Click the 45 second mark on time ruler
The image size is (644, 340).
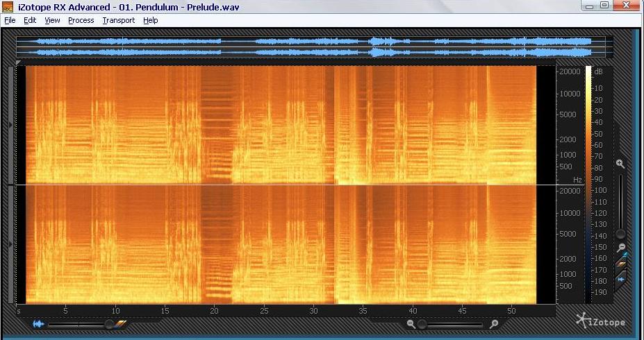coord(462,311)
